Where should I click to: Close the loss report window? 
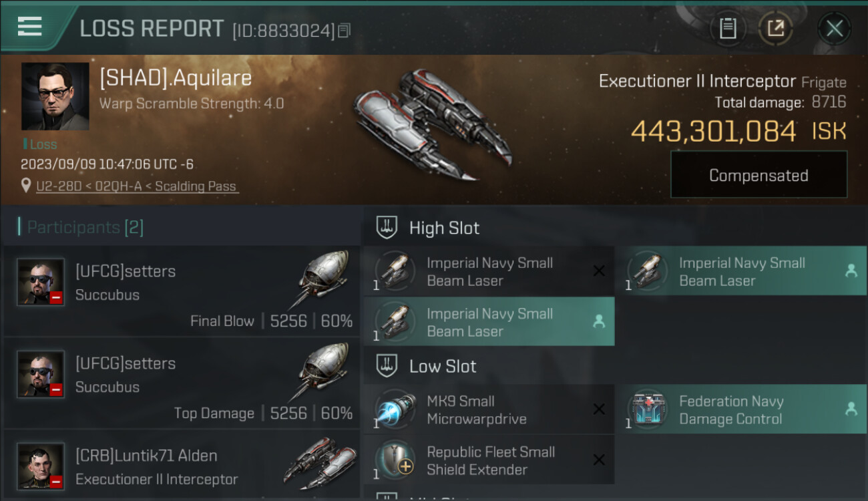tap(835, 29)
